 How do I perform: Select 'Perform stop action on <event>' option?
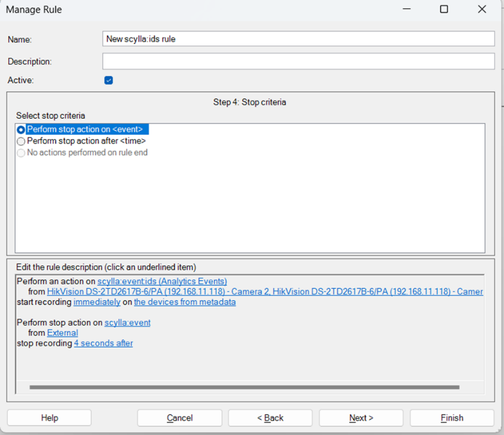[21, 130]
